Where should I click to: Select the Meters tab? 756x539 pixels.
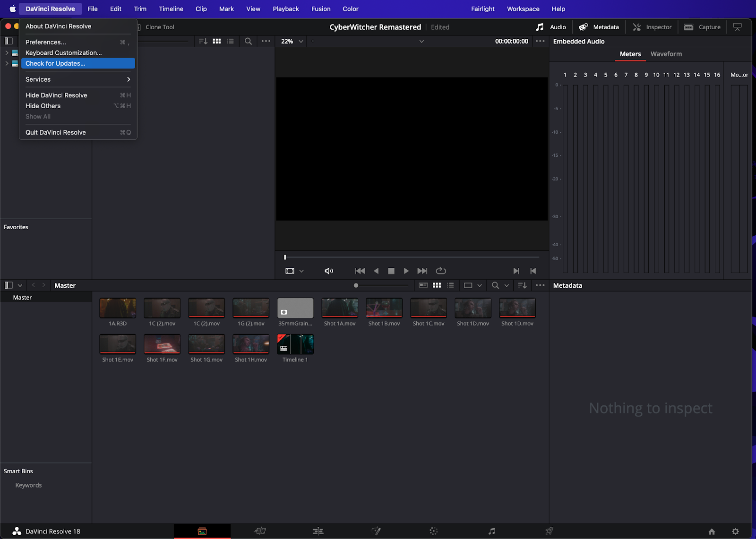click(x=630, y=54)
